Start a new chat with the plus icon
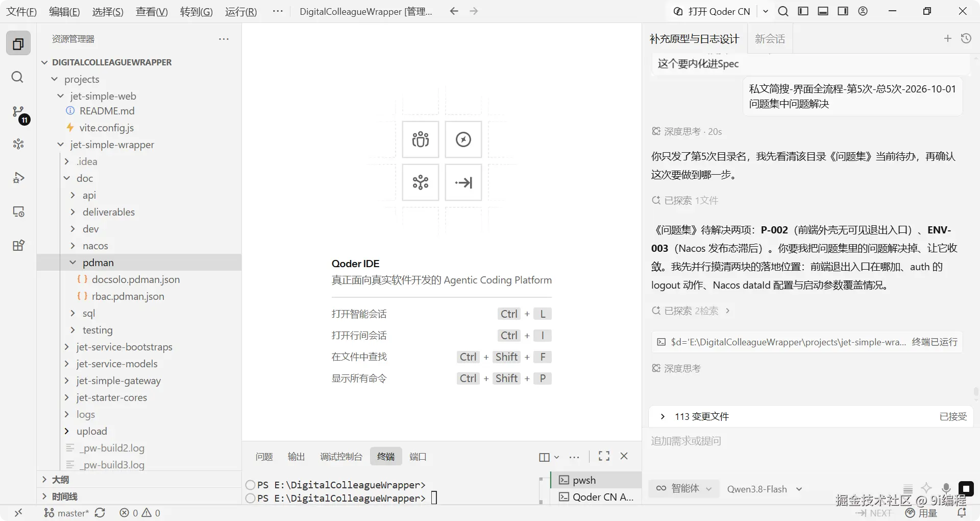This screenshot has width=980, height=521. (x=948, y=38)
